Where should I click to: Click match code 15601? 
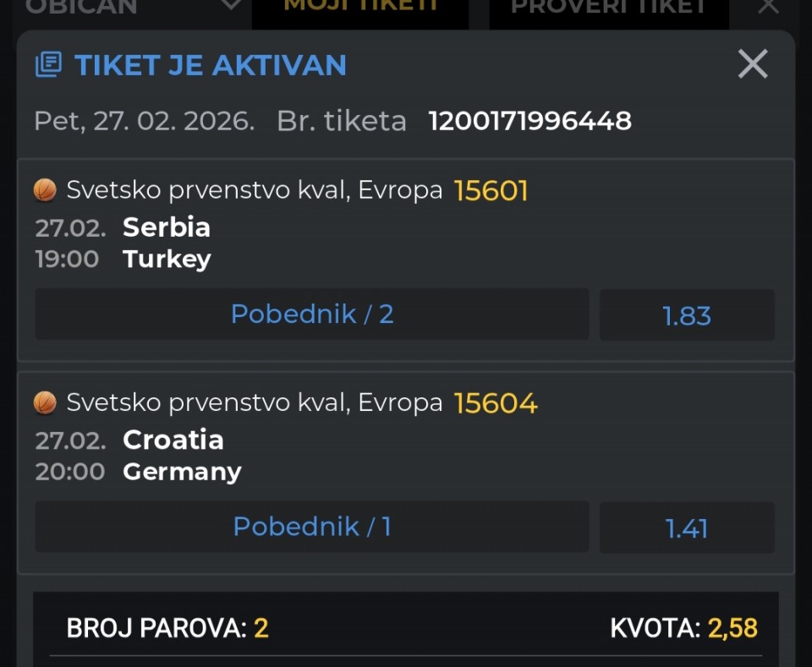pos(491,191)
